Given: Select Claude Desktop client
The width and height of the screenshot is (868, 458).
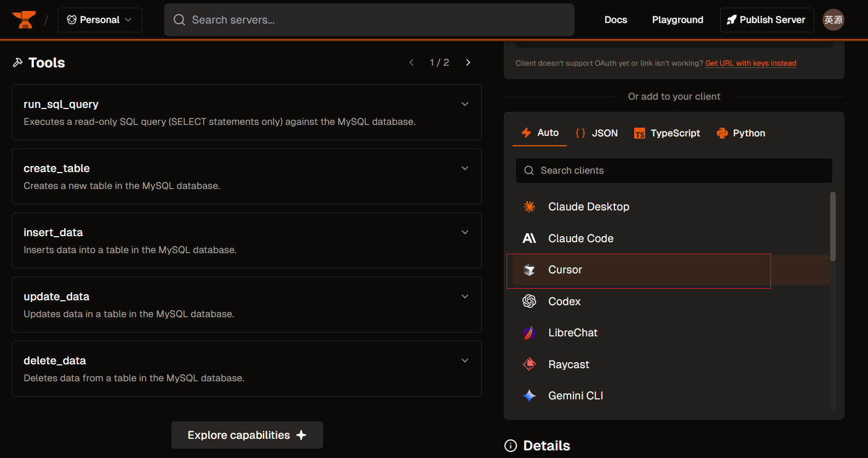Looking at the screenshot, I should click(x=671, y=207).
